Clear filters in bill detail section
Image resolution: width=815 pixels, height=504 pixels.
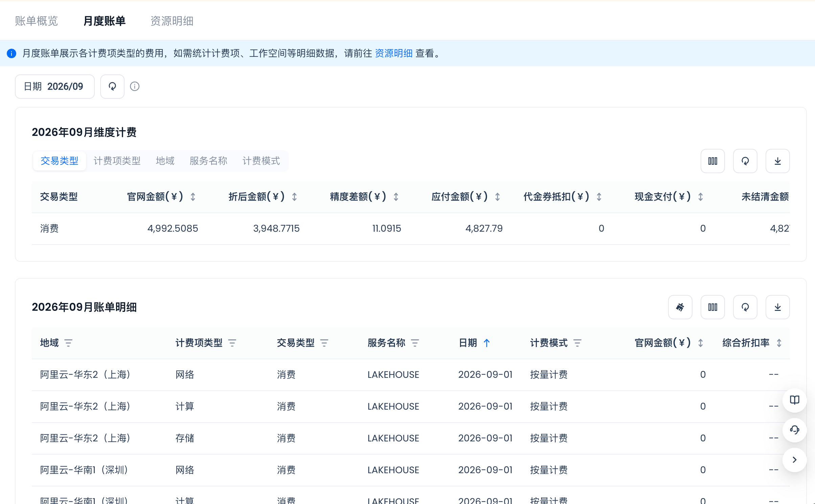pyautogui.click(x=680, y=307)
